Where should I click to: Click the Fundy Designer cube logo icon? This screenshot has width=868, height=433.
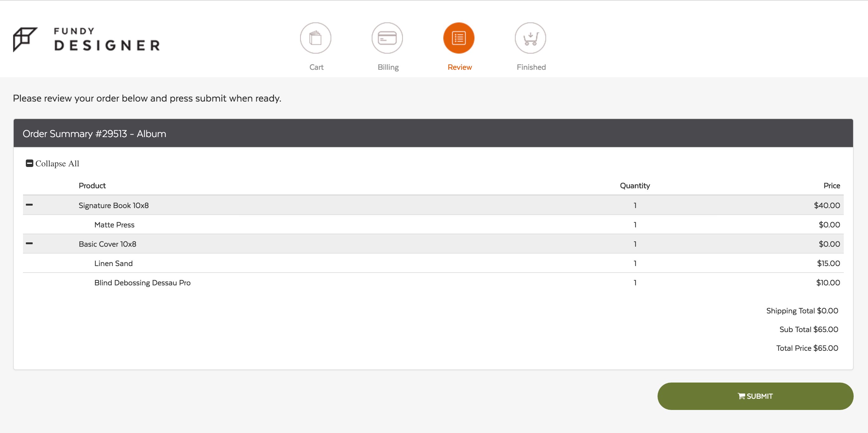pyautogui.click(x=25, y=40)
